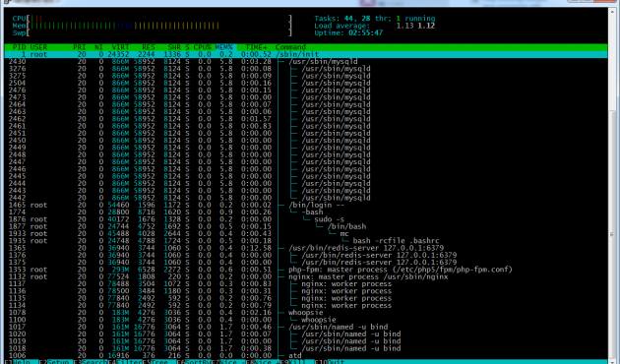Click the F10 Quit function key
620x364 pixels.
330,361
